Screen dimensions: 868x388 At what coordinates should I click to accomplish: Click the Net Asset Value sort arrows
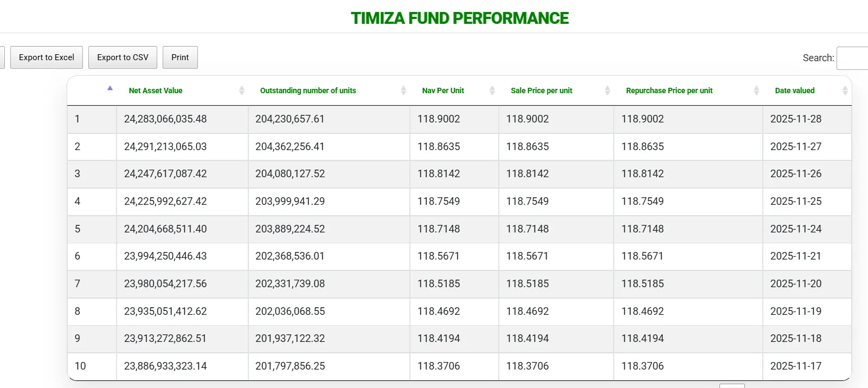pos(242,91)
